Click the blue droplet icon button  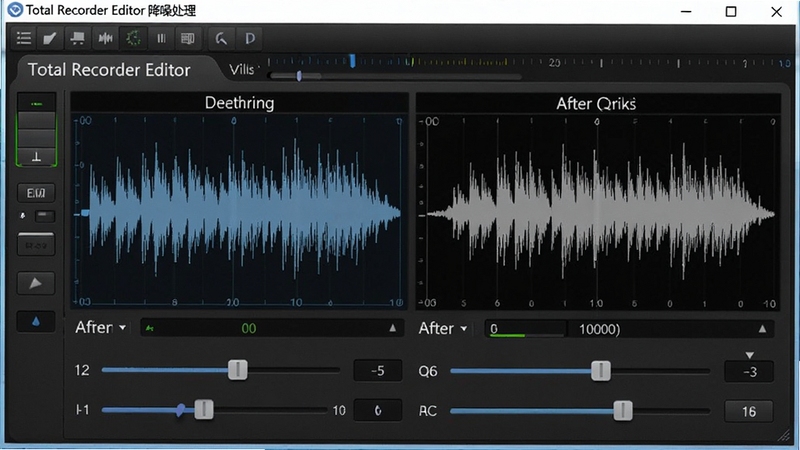pyautogui.click(x=36, y=321)
